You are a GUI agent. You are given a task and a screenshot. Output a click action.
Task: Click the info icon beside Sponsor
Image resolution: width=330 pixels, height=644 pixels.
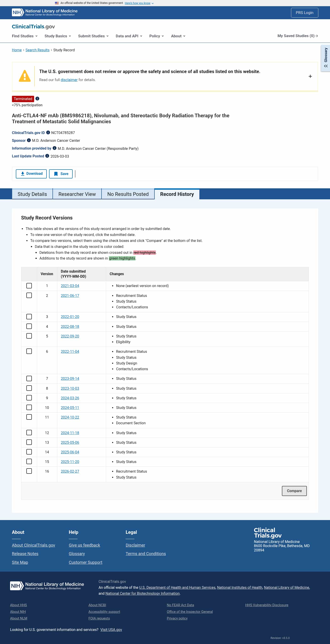[29, 140]
